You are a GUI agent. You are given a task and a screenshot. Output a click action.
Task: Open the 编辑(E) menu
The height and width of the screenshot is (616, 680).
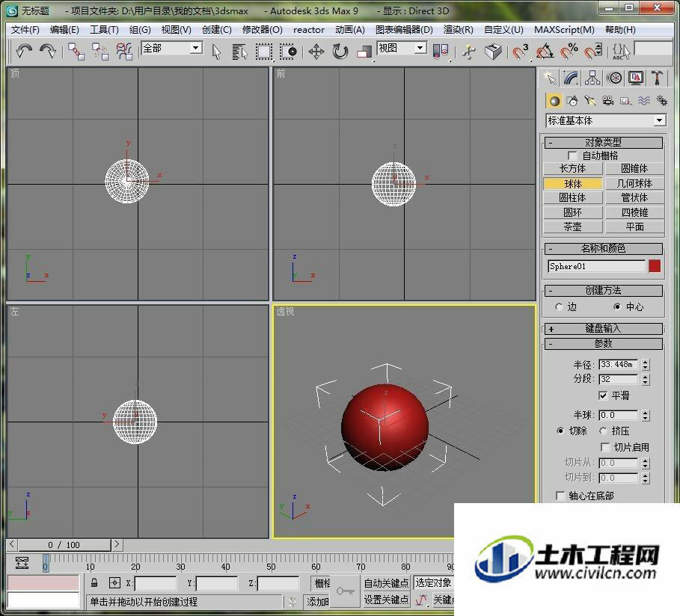[64, 30]
